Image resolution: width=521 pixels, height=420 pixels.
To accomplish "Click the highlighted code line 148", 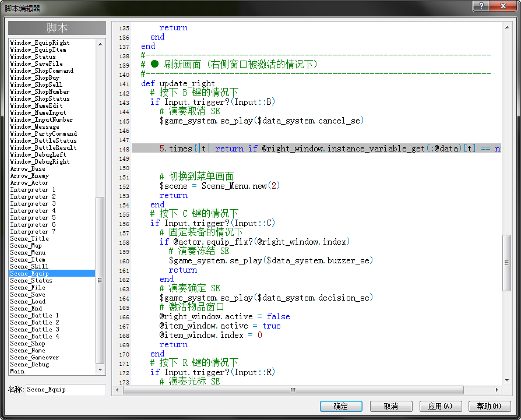I will (x=316, y=149).
